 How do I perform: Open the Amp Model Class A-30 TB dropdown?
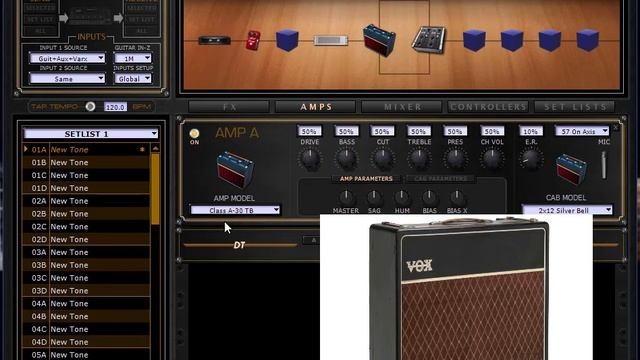pos(235,210)
